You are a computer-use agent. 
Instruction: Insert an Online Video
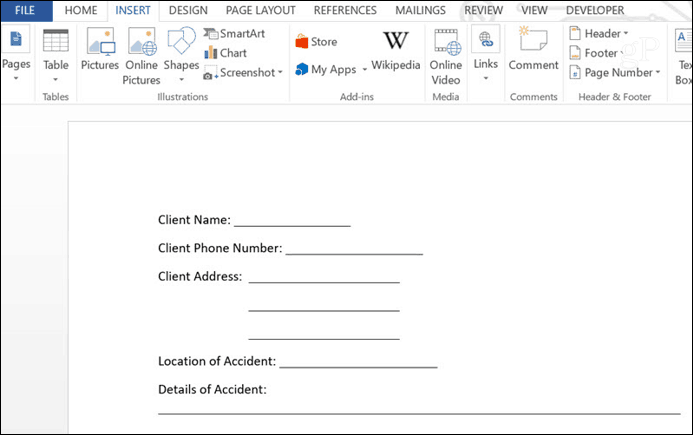tap(446, 57)
